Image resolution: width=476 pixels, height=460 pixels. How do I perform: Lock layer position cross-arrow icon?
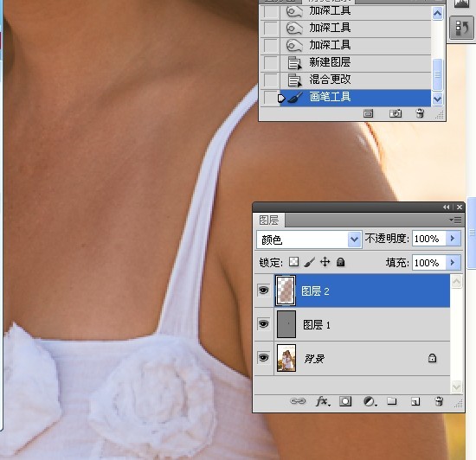[325, 262]
